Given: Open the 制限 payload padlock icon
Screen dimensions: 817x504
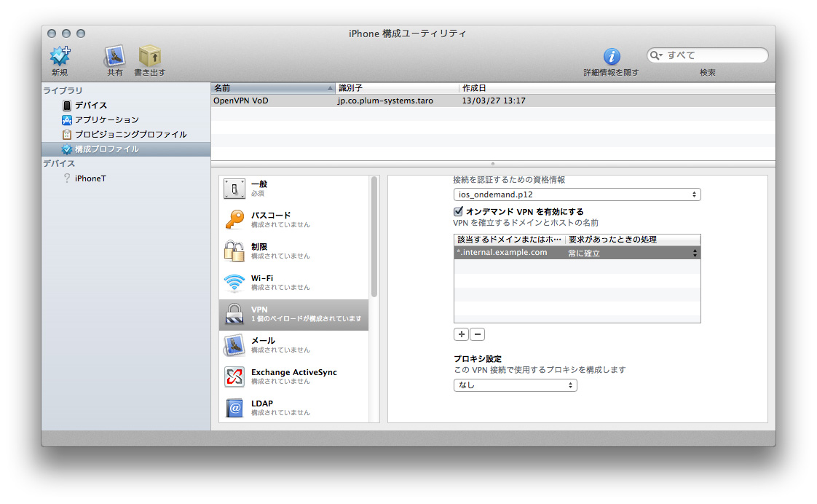Looking at the screenshot, I should (x=234, y=251).
